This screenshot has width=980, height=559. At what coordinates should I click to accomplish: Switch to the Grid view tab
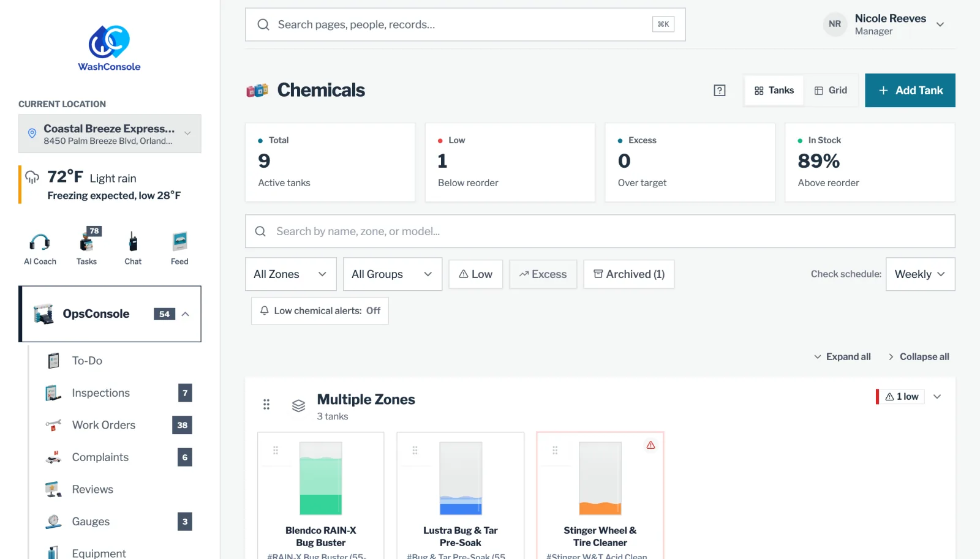pyautogui.click(x=831, y=91)
